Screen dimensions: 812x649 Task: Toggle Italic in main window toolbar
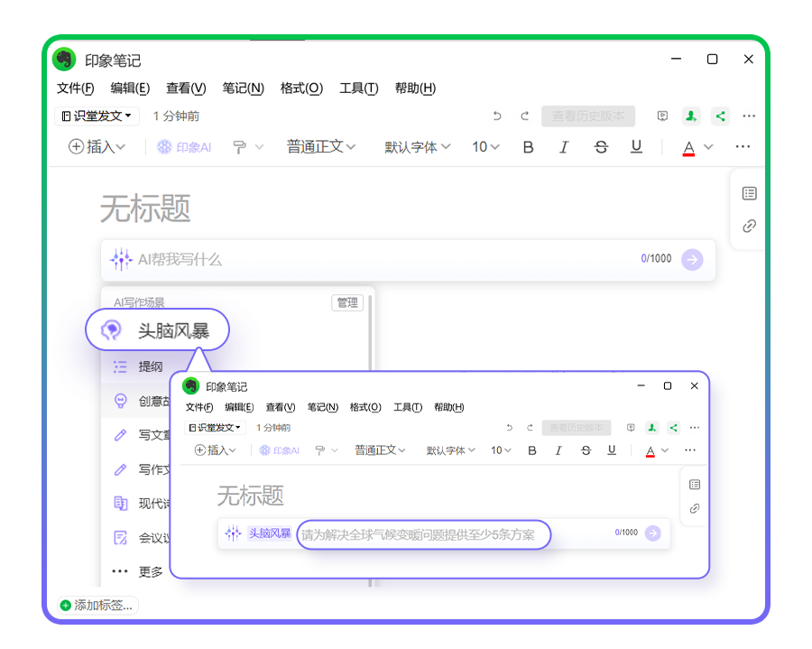[564, 148]
